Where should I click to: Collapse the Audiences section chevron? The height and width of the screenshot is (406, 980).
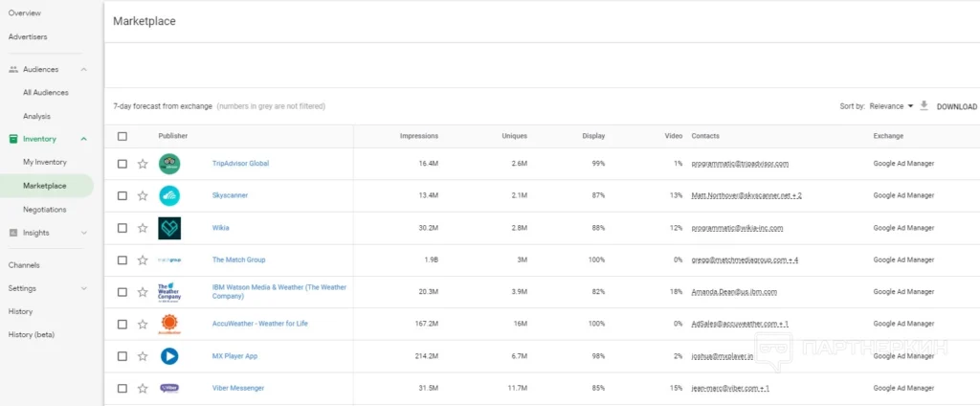tap(84, 70)
